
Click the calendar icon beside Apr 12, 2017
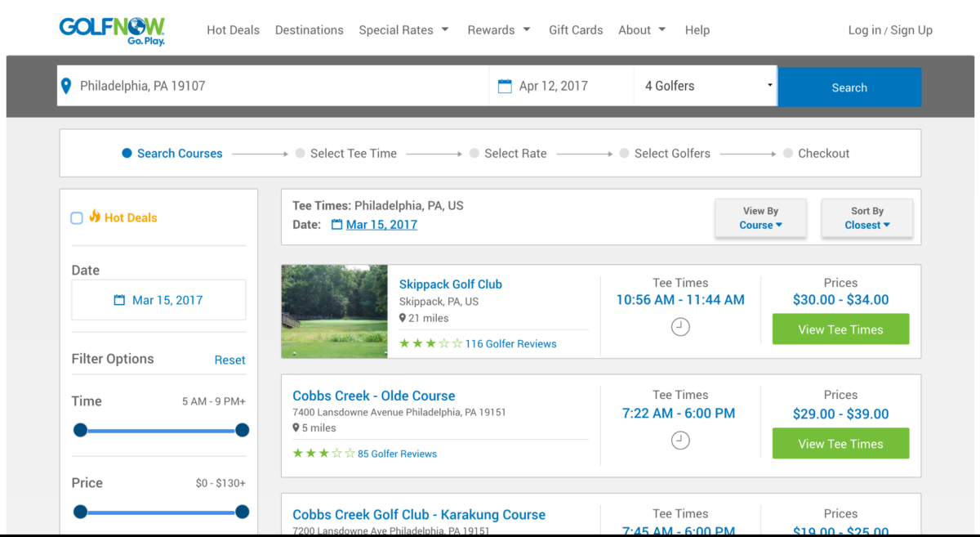tap(505, 86)
